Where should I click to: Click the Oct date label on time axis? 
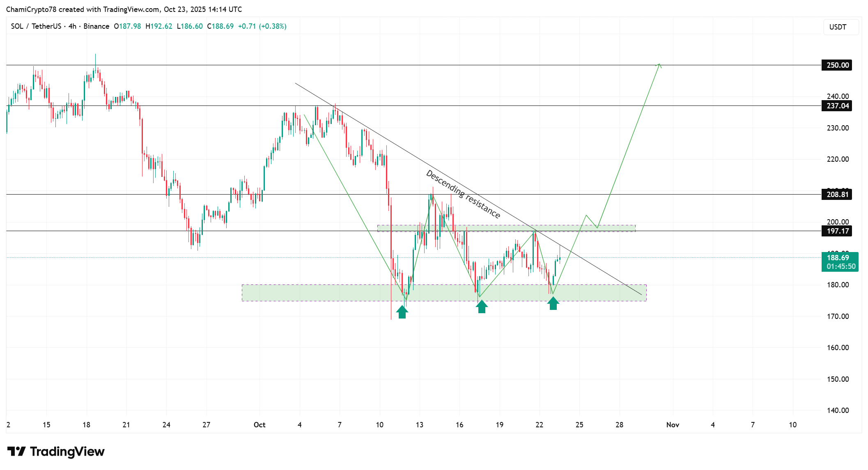coord(259,425)
